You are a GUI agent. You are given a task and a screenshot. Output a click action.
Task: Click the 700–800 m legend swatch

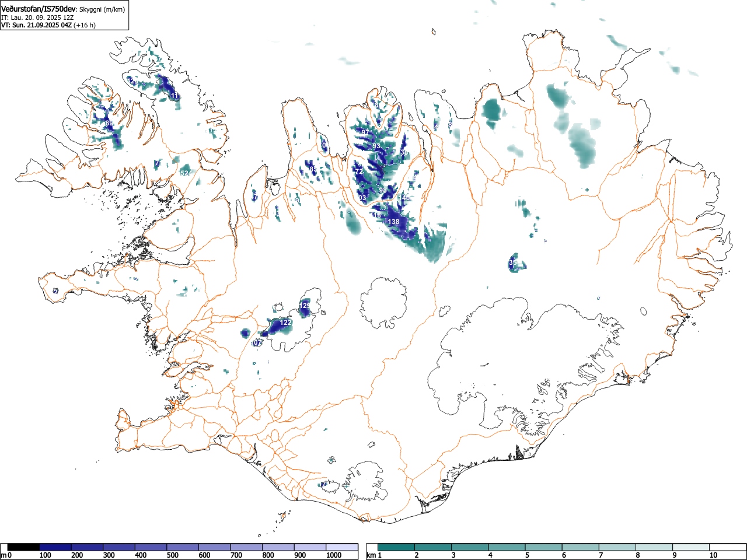246,547
